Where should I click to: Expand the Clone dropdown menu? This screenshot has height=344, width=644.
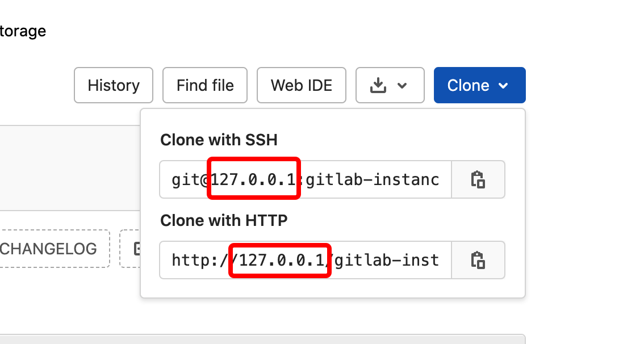480,85
